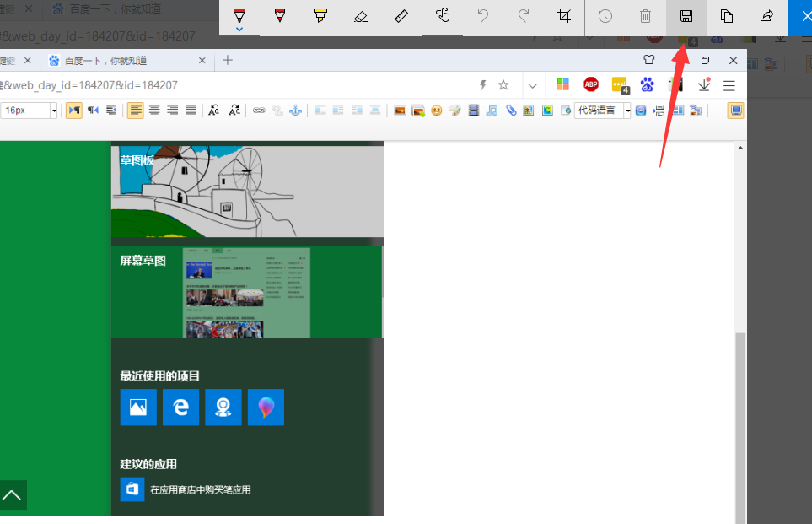The width and height of the screenshot is (812, 524).
Task: Toggle center text alignment
Action: click(154, 111)
